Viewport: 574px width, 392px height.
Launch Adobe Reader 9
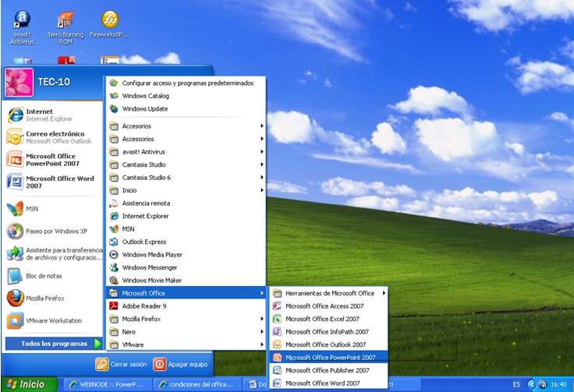[x=186, y=306]
